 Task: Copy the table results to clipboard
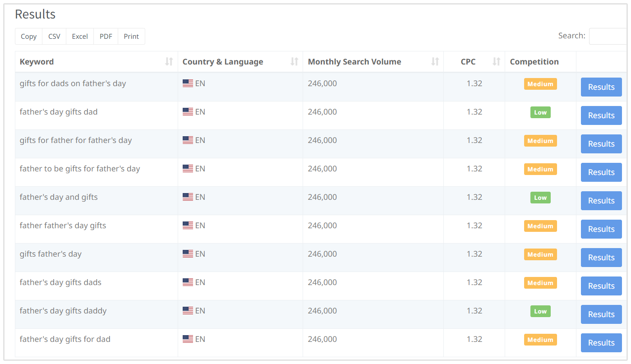28,37
